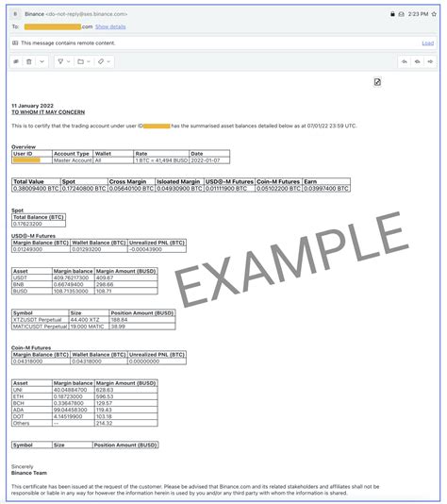
Task: Reply to the Binance email
Action: point(405,61)
